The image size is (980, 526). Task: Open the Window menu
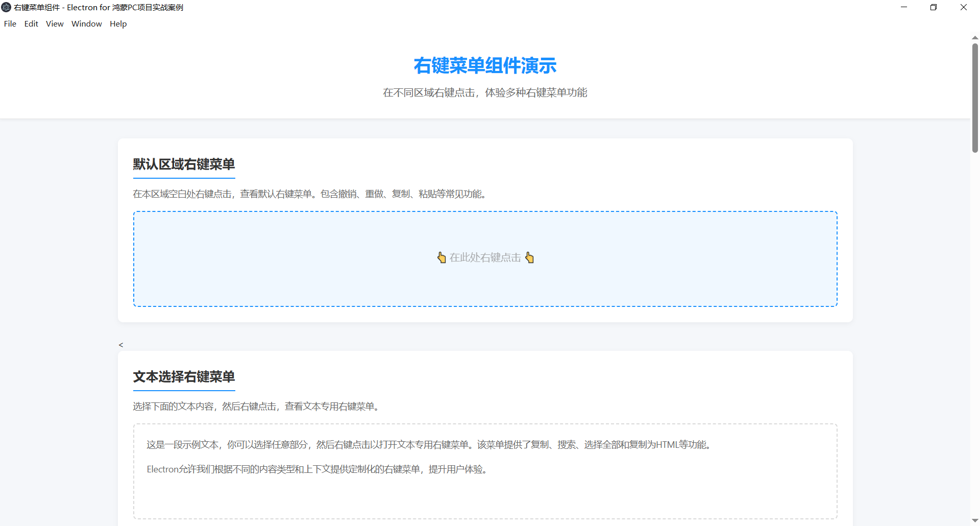coord(87,24)
